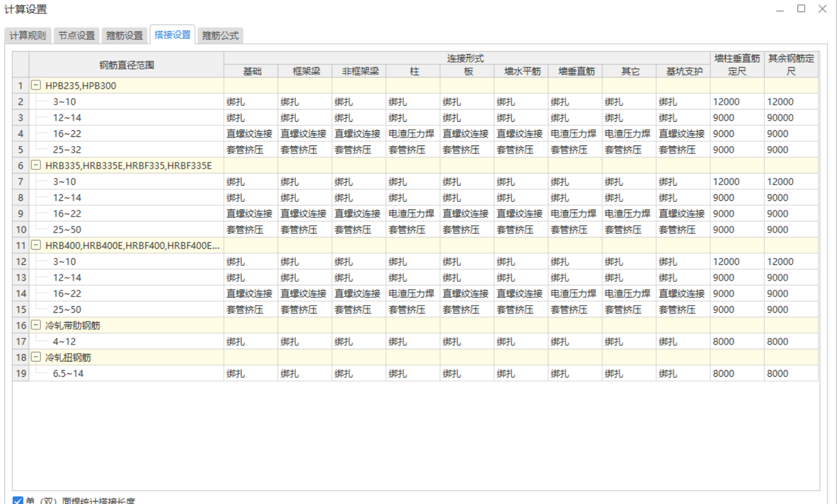Viewport: 837px width, 504px height.
Task: Select row 5 框架梁 cell 套管挤压
Action: (305, 149)
